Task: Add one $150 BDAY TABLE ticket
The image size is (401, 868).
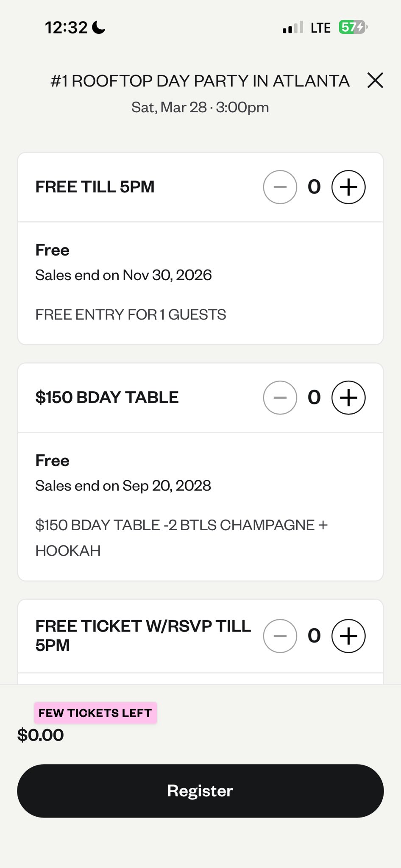Action: 348,398
